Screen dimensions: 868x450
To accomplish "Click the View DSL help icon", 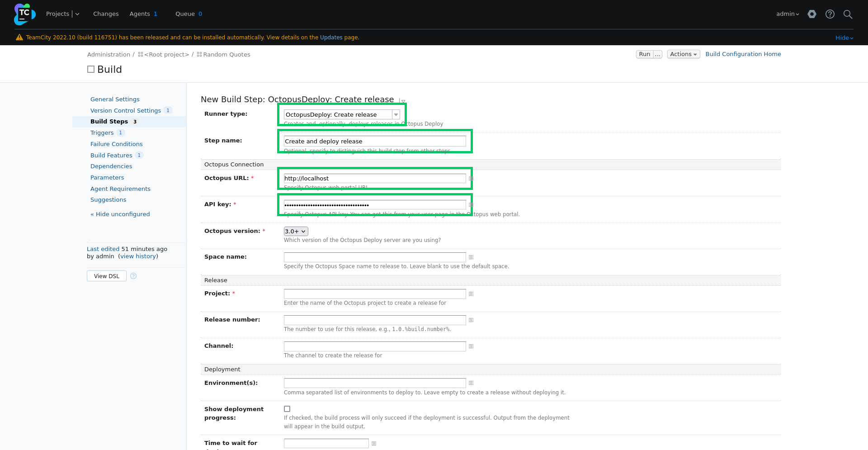I will [x=133, y=276].
